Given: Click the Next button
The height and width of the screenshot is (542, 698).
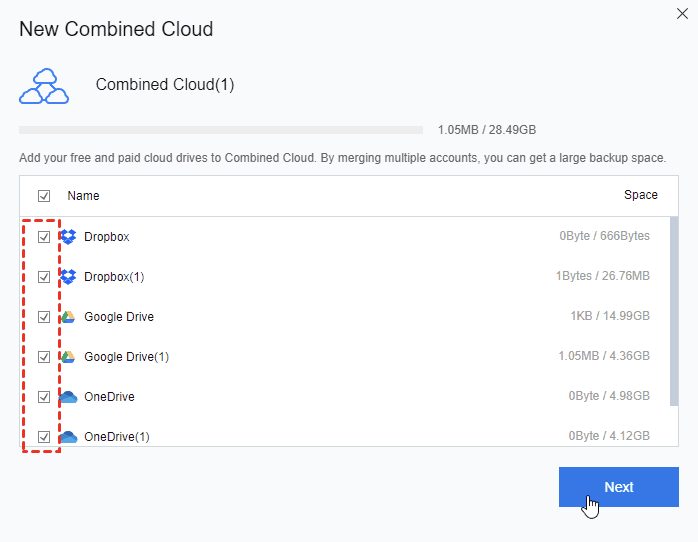Looking at the screenshot, I should (x=618, y=487).
